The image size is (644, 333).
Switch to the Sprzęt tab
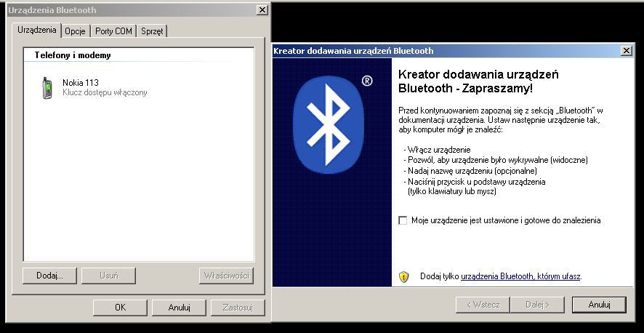coord(152,31)
